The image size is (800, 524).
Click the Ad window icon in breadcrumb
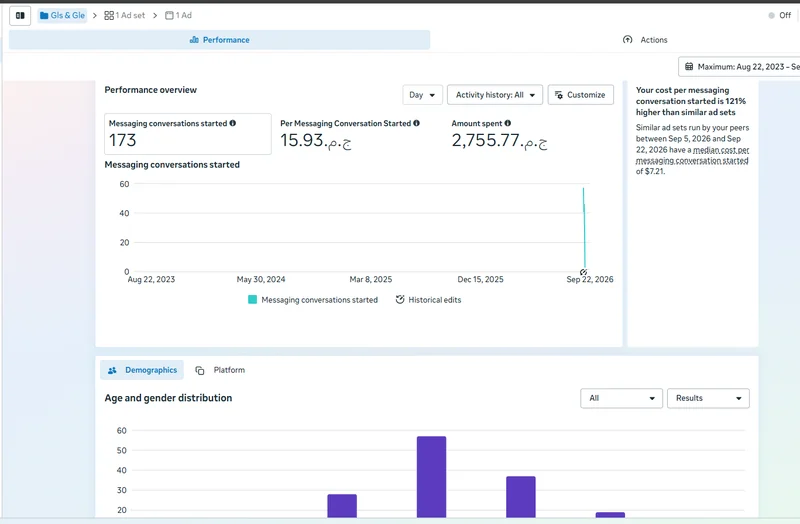click(x=169, y=15)
